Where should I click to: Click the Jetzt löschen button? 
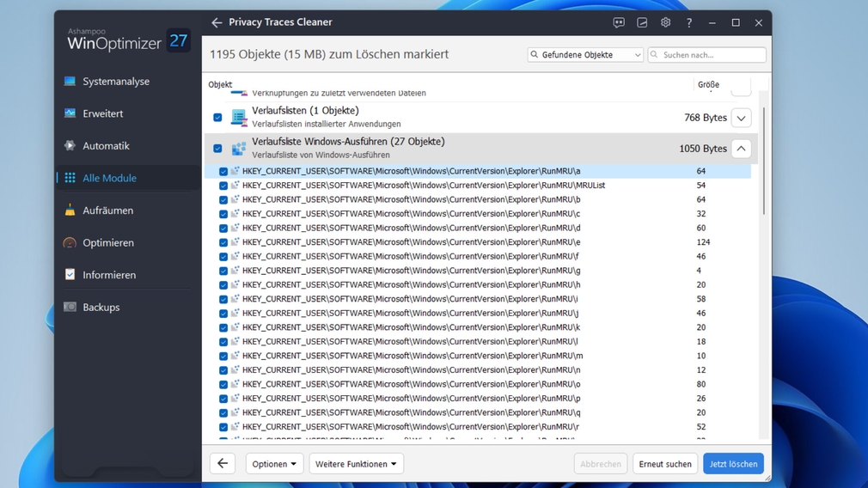(x=733, y=464)
